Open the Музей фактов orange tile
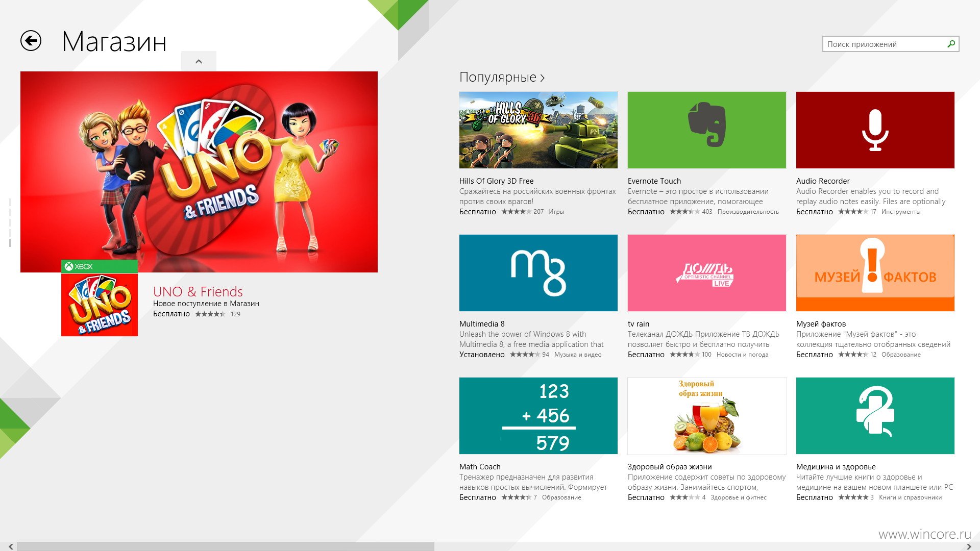Image resolution: width=980 pixels, height=551 pixels. click(x=875, y=273)
